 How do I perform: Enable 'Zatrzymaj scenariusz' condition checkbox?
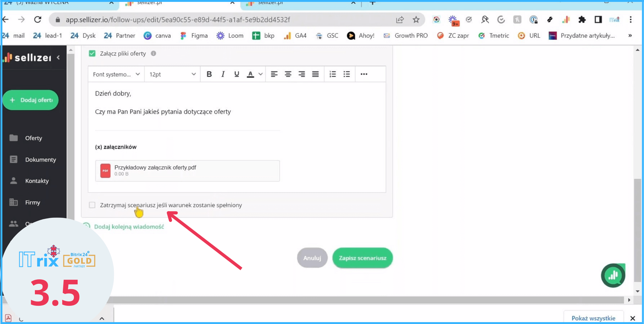coord(92,205)
